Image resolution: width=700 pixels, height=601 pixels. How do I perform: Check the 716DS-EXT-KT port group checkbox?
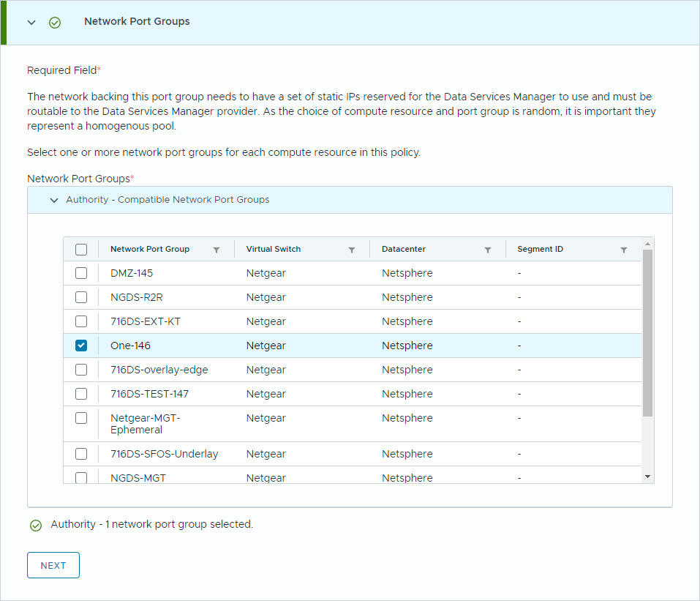point(81,321)
